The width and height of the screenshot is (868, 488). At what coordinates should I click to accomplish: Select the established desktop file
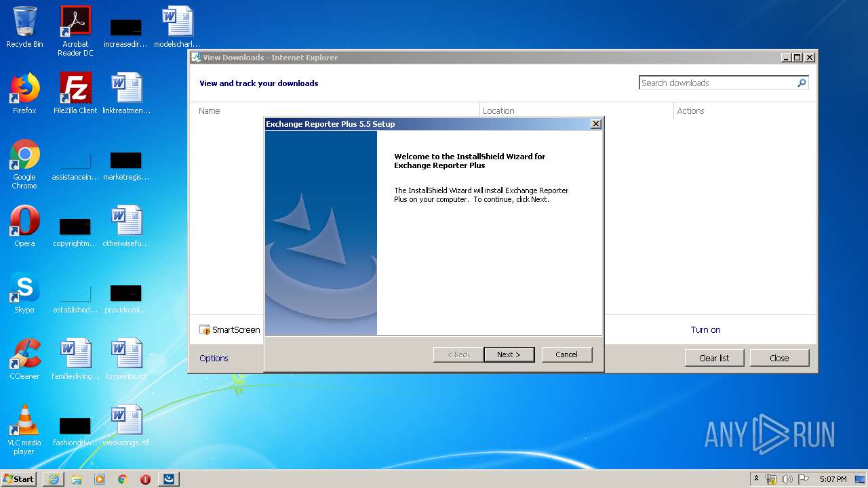pos(75,298)
